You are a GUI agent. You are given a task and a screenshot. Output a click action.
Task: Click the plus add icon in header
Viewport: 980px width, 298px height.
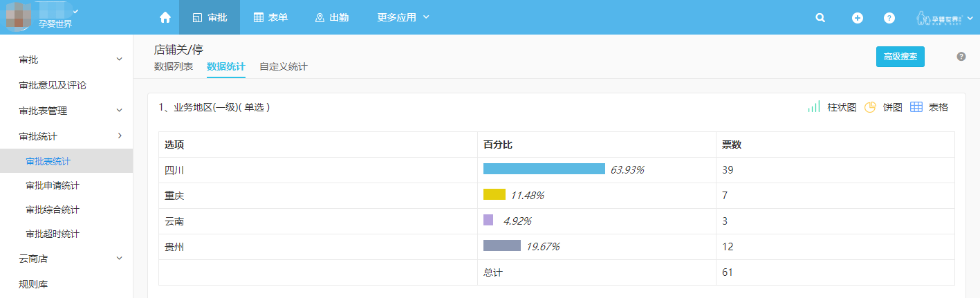tap(858, 18)
